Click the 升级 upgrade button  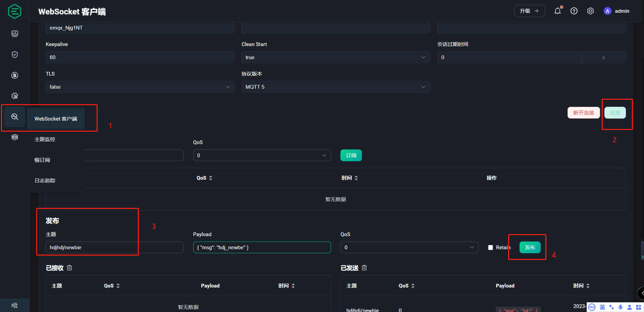(x=529, y=11)
